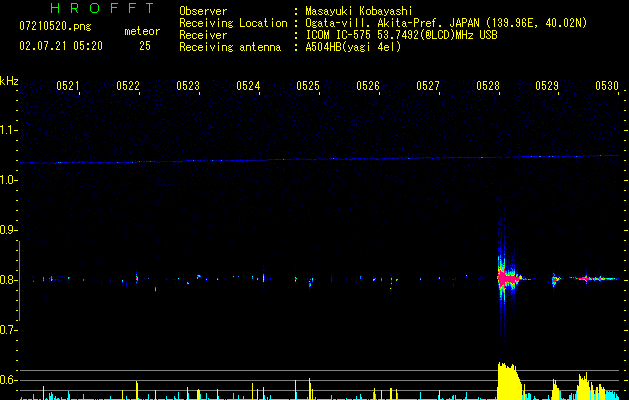The image size is (629, 400).
Task: Click the 0.7 kHz axis tick label
Action: [8, 330]
